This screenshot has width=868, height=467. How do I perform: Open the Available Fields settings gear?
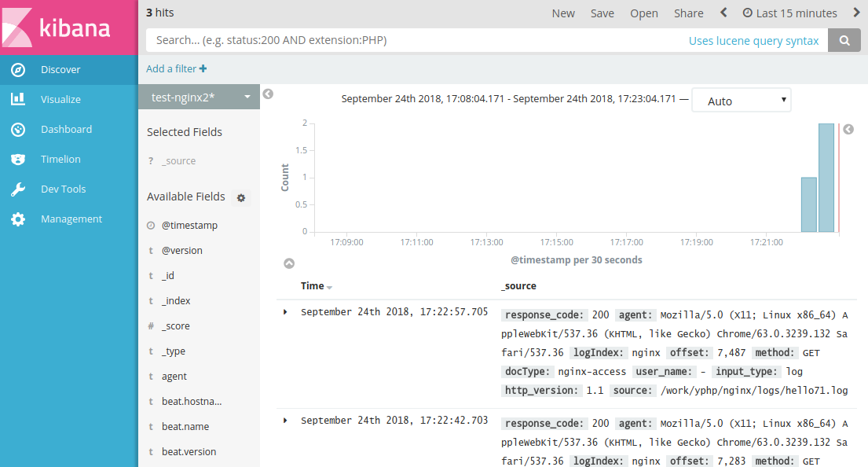[241, 198]
